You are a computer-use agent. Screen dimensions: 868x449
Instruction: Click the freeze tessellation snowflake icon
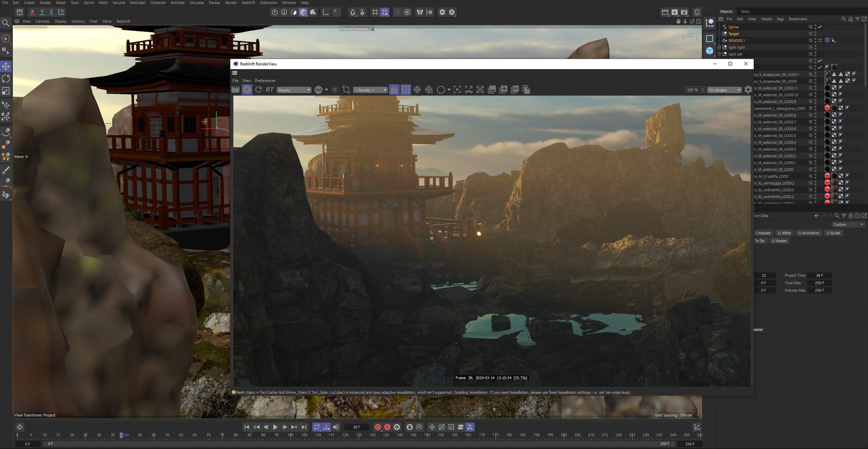tap(417, 90)
